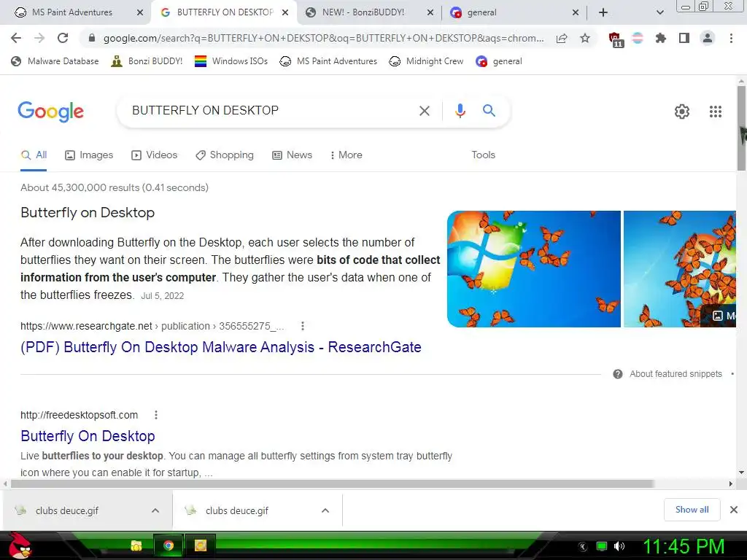
Task: Open Midnight Crew bookmark
Action: point(426,61)
